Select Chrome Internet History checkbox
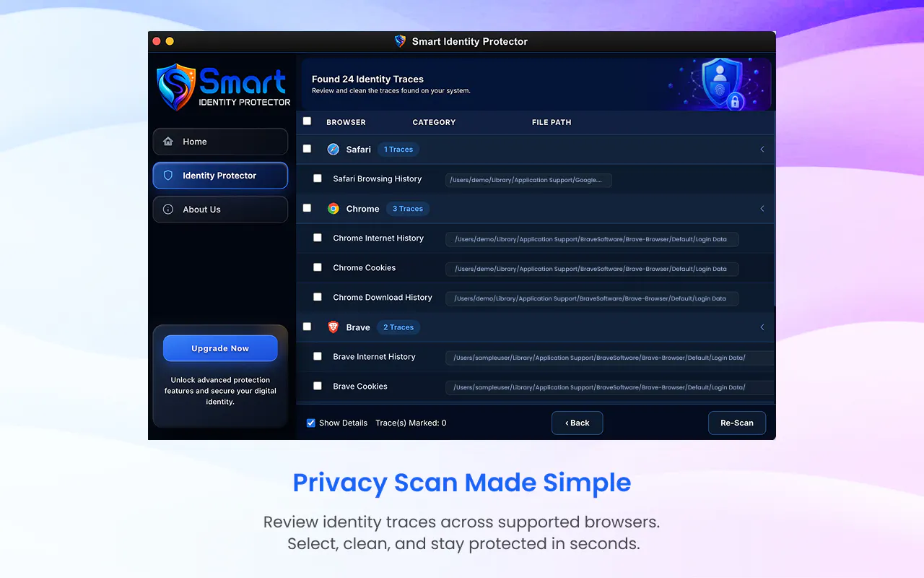 tap(318, 238)
